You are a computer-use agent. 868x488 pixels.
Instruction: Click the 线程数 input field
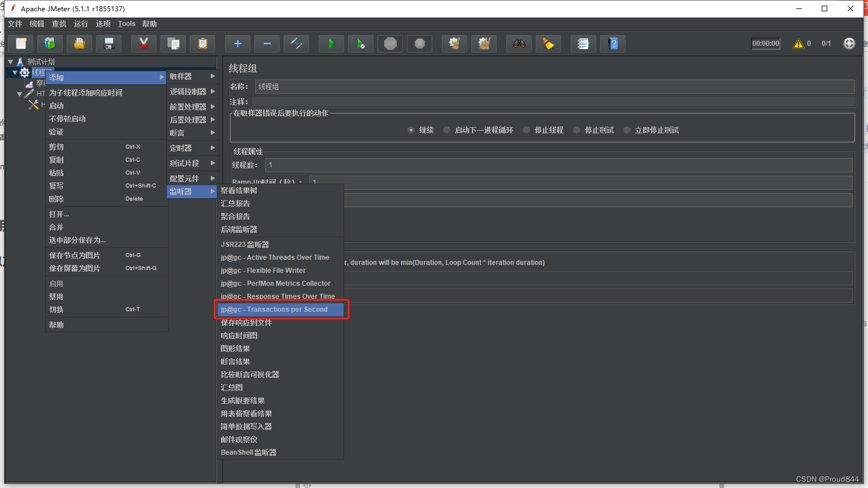[x=558, y=165]
